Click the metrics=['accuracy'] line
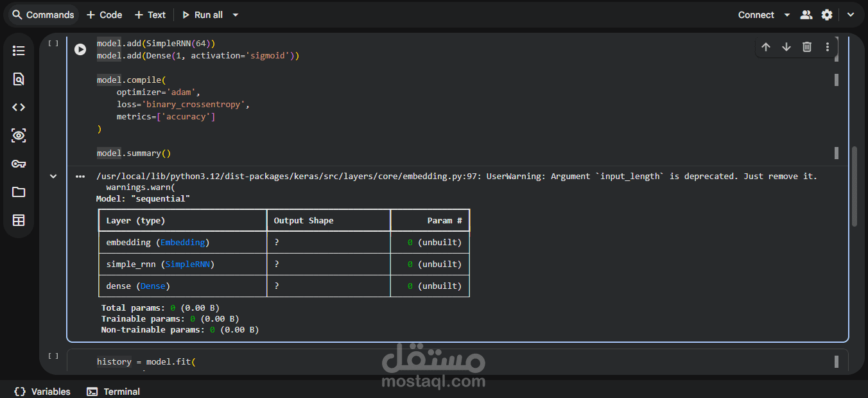 click(x=166, y=116)
